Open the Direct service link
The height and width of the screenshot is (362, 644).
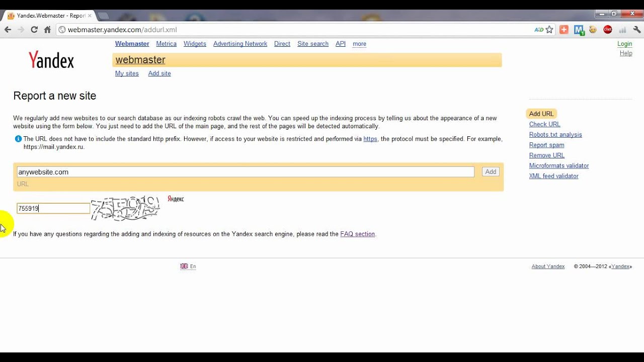(282, 44)
